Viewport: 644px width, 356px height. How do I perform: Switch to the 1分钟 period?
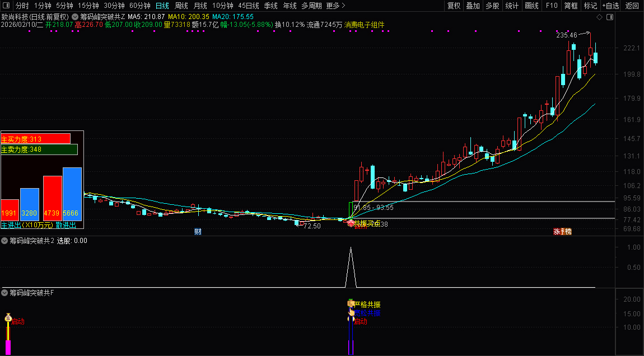[x=43, y=6]
